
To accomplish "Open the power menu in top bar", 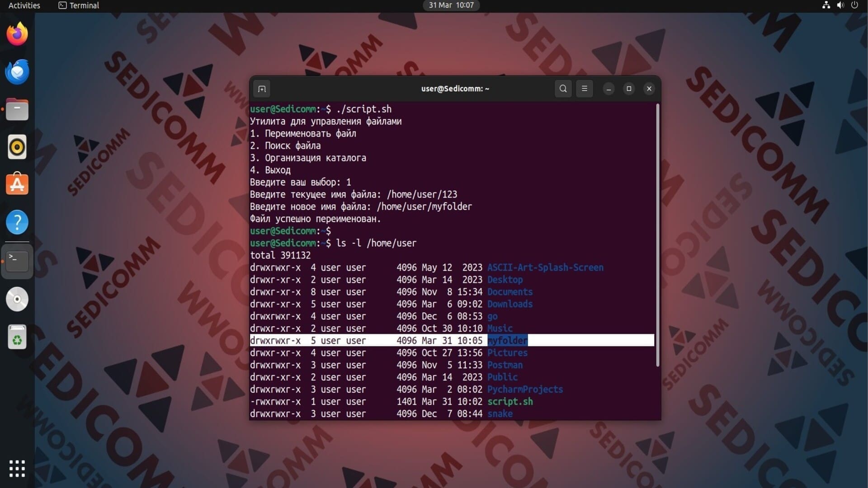I will pos(854,5).
